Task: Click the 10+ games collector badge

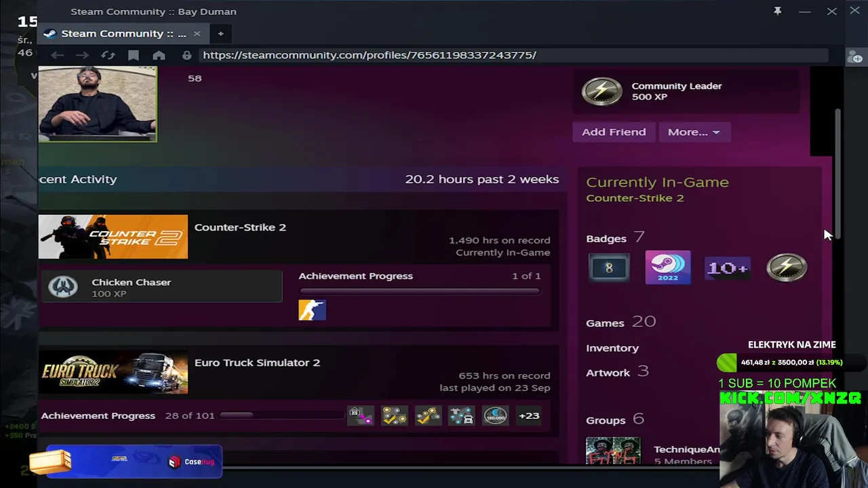Action: coord(727,268)
